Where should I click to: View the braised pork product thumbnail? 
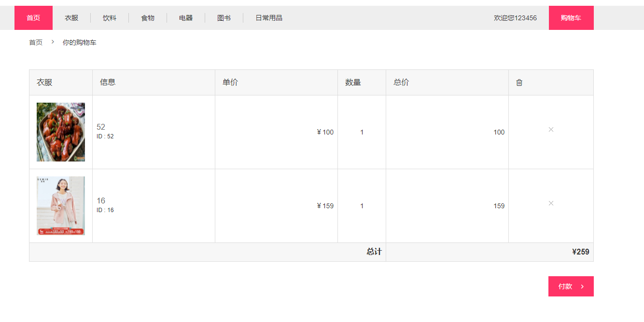60,132
